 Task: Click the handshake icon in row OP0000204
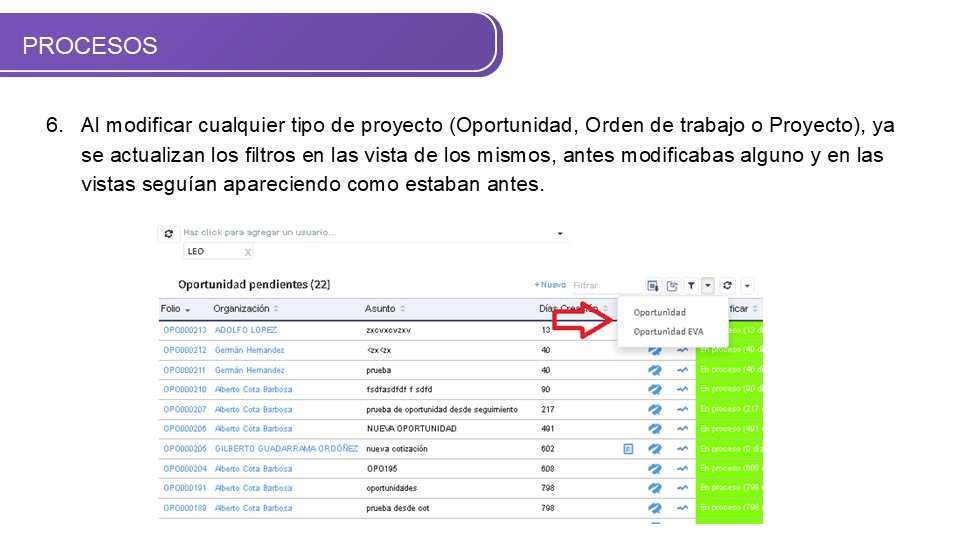tap(654, 468)
